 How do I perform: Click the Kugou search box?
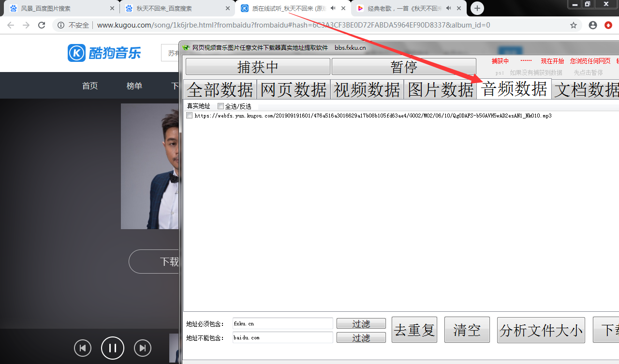click(x=170, y=53)
